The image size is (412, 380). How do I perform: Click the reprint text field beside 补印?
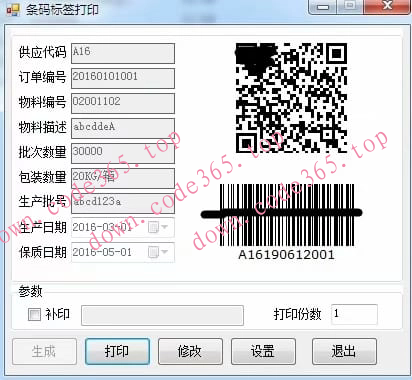click(162, 315)
